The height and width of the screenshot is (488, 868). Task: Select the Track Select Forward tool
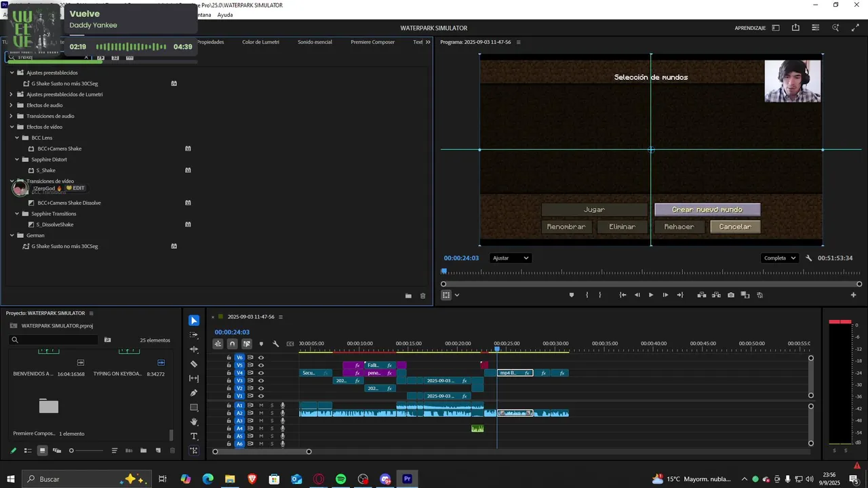click(x=194, y=335)
